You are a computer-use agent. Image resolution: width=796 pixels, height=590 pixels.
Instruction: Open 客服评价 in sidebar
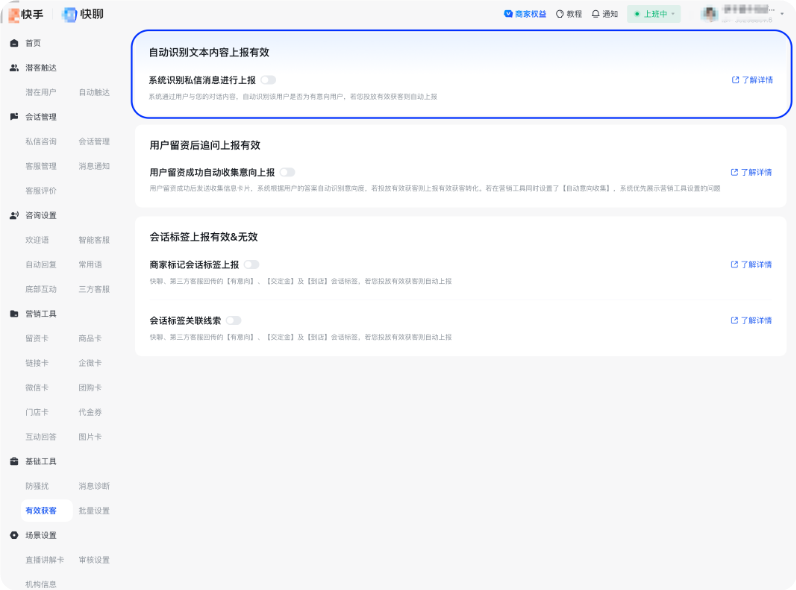(x=41, y=191)
